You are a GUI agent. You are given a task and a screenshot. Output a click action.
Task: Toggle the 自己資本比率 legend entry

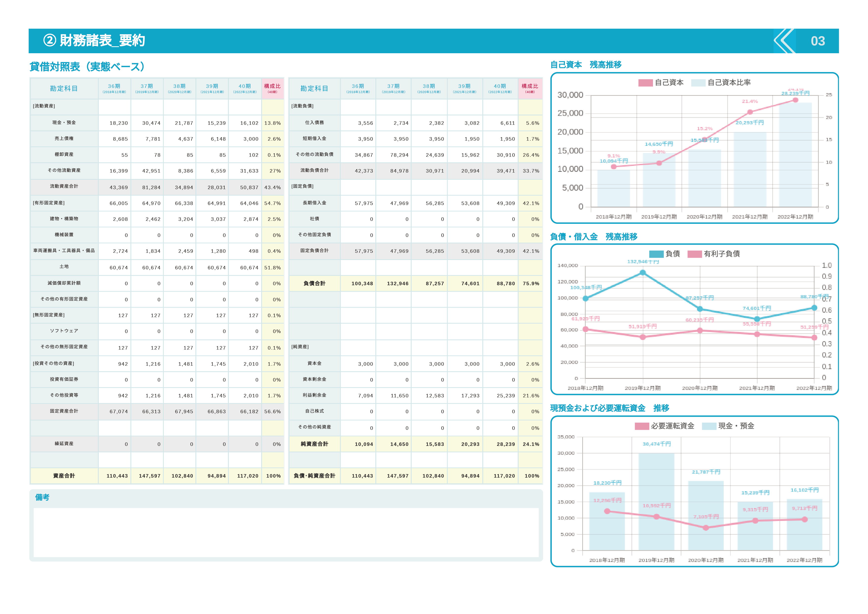[x=728, y=83]
